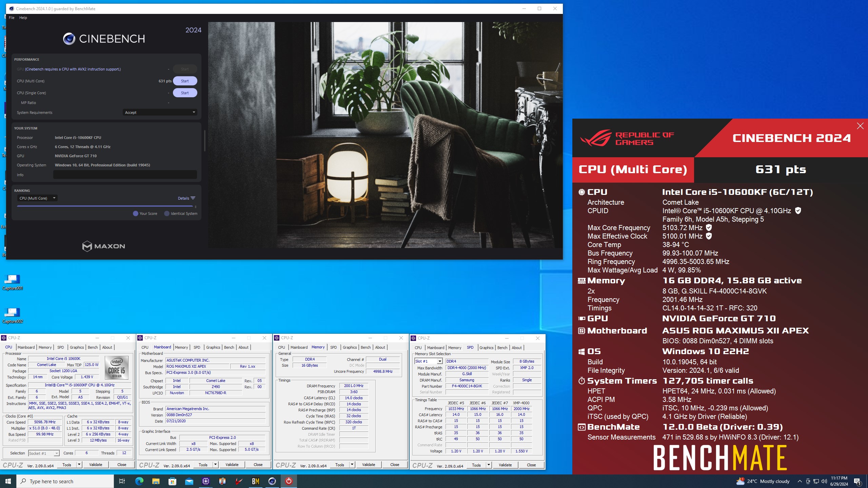Open the volume control in system tray
The height and width of the screenshot is (488, 868).
(x=824, y=481)
